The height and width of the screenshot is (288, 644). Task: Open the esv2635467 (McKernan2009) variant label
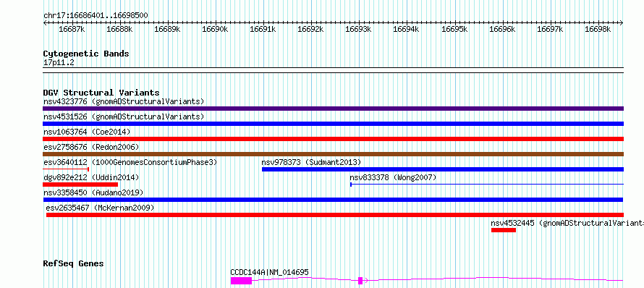point(100,208)
